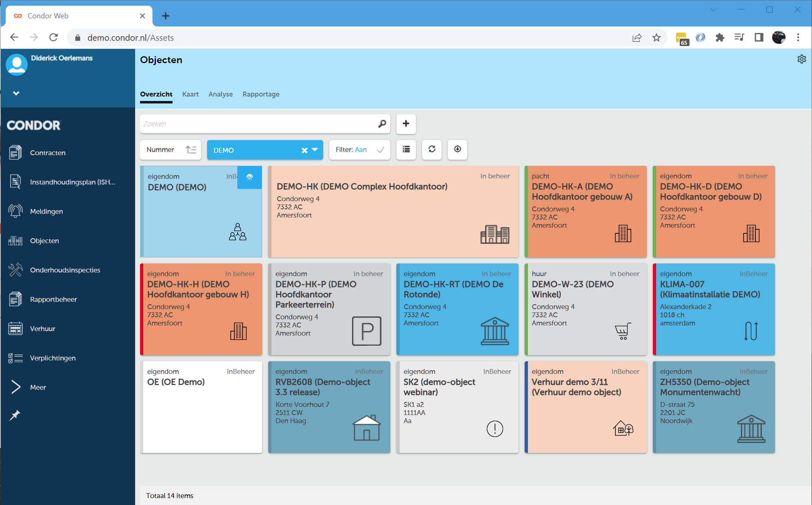The width and height of the screenshot is (812, 505).
Task: Open Rapportbeheer in the sidebar
Action: 53,299
